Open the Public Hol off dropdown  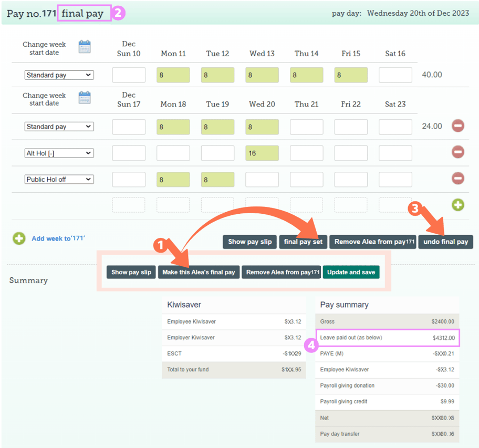[x=59, y=179]
